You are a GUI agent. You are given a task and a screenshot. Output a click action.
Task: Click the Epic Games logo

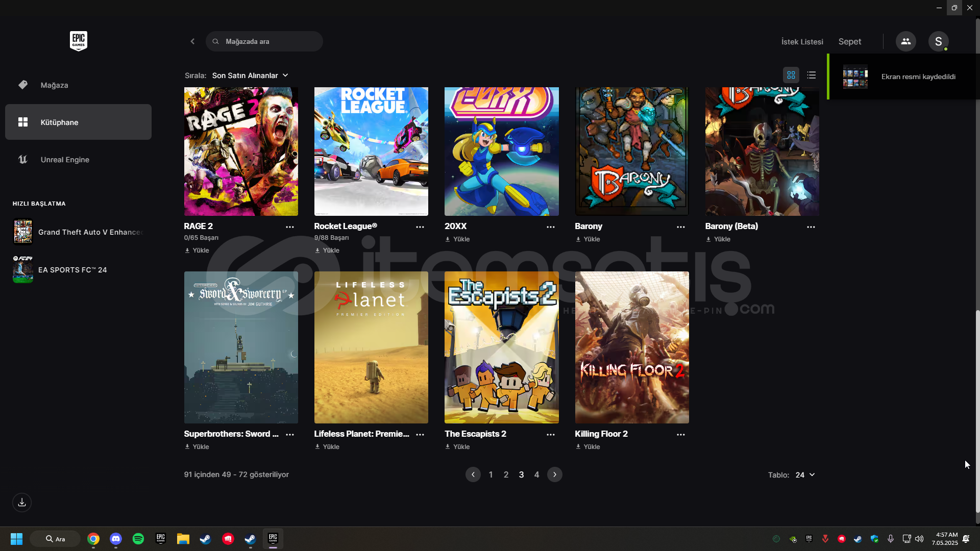[x=78, y=41]
